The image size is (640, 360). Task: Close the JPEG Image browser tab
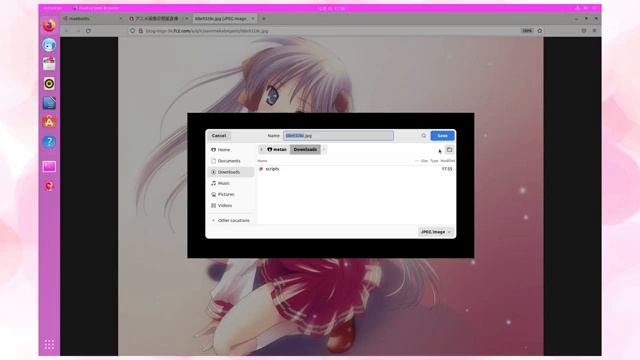253,18
